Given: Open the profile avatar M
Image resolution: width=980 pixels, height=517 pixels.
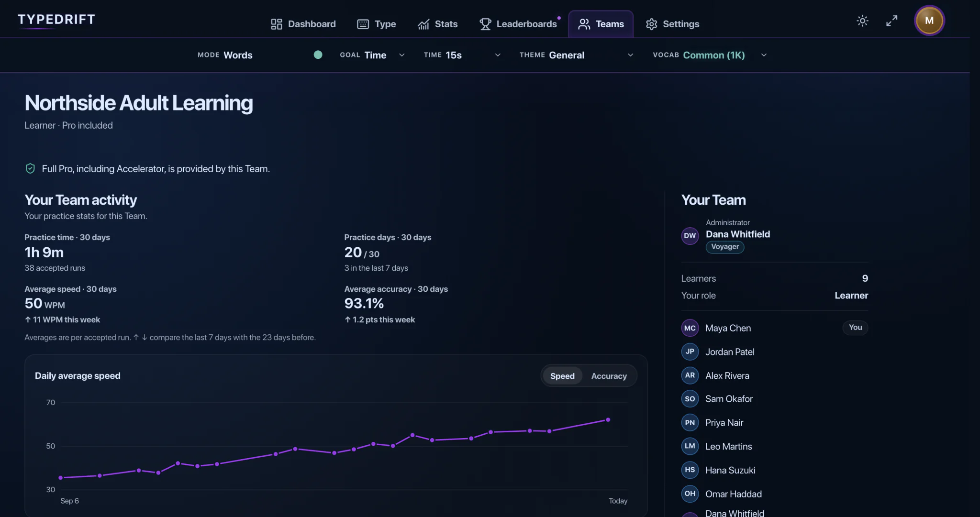Looking at the screenshot, I should (x=929, y=21).
